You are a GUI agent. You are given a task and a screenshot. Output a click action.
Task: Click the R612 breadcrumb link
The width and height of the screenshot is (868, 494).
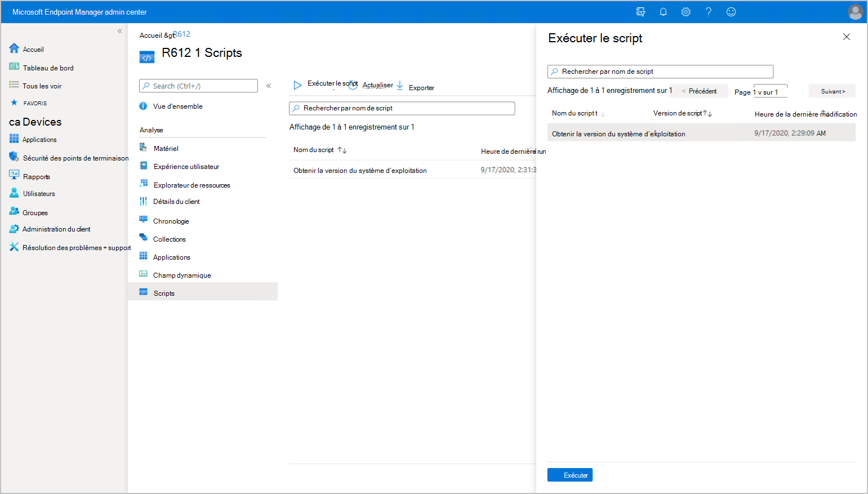click(182, 34)
